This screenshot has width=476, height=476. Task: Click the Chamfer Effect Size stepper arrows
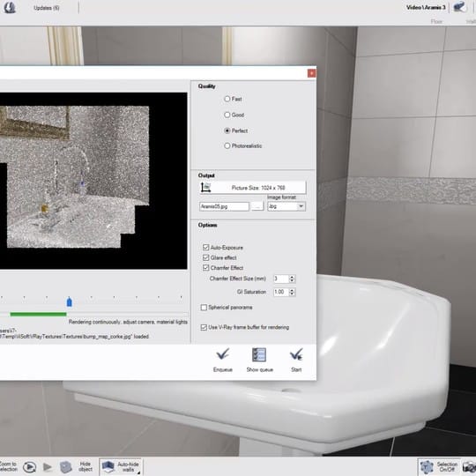tap(292, 279)
